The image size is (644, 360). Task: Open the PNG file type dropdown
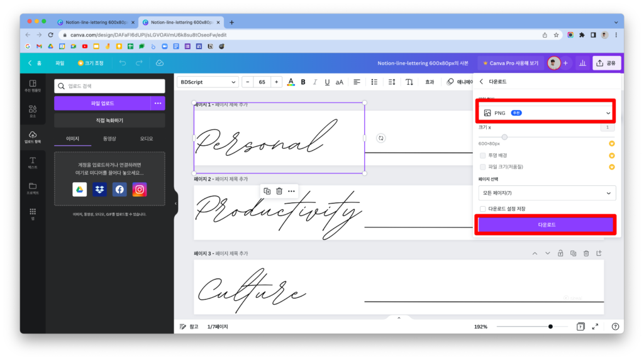pos(545,113)
